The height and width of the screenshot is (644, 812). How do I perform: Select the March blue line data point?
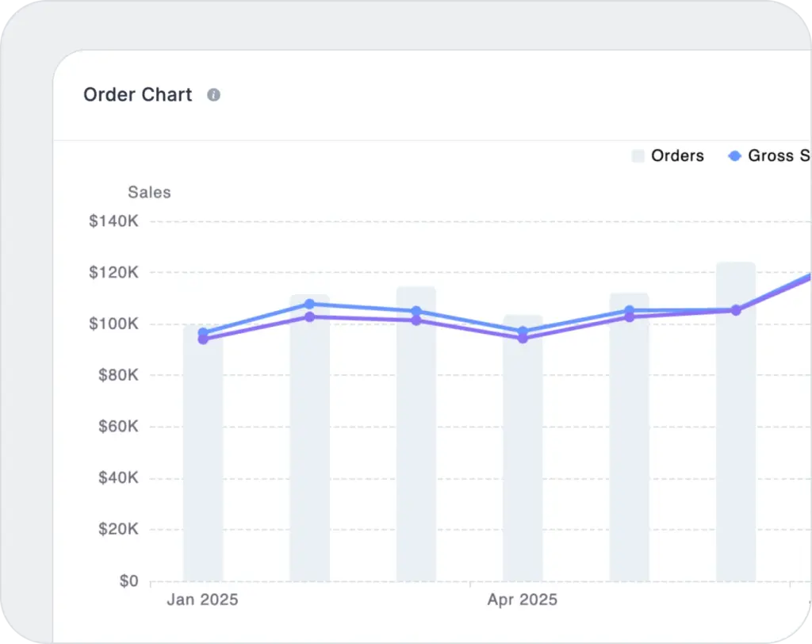[416, 311]
